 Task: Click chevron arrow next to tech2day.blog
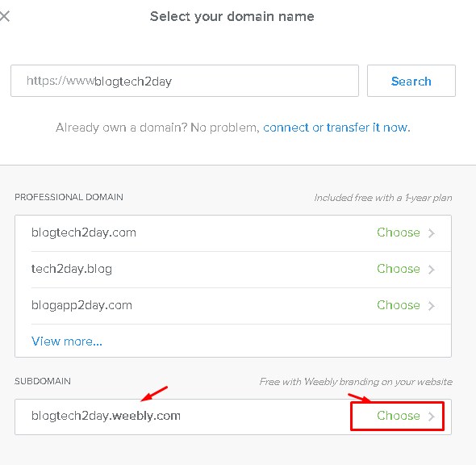(432, 270)
